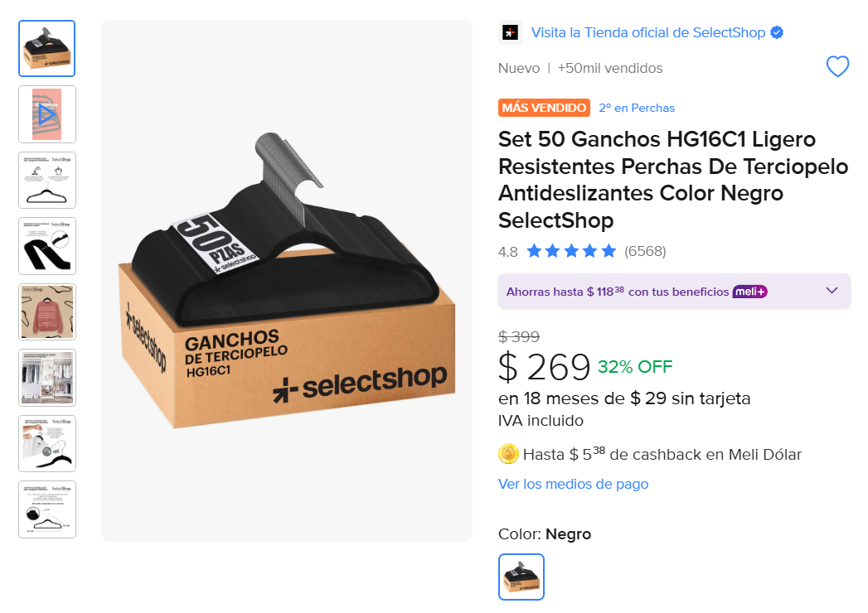The image size is (868, 613).
Task: Select the hangers-on-box gallery thumbnail
Action: coord(47,49)
